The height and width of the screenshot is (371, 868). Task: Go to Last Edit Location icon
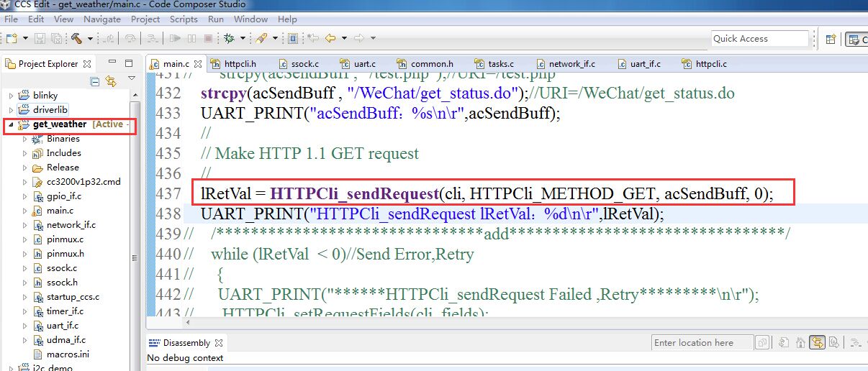[313, 38]
